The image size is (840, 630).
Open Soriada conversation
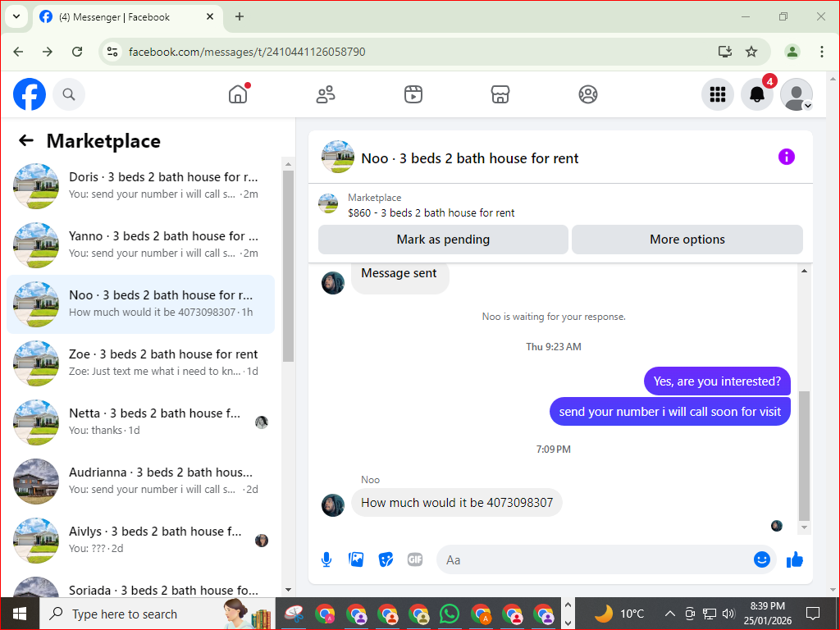pyautogui.click(x=141, y=587)
